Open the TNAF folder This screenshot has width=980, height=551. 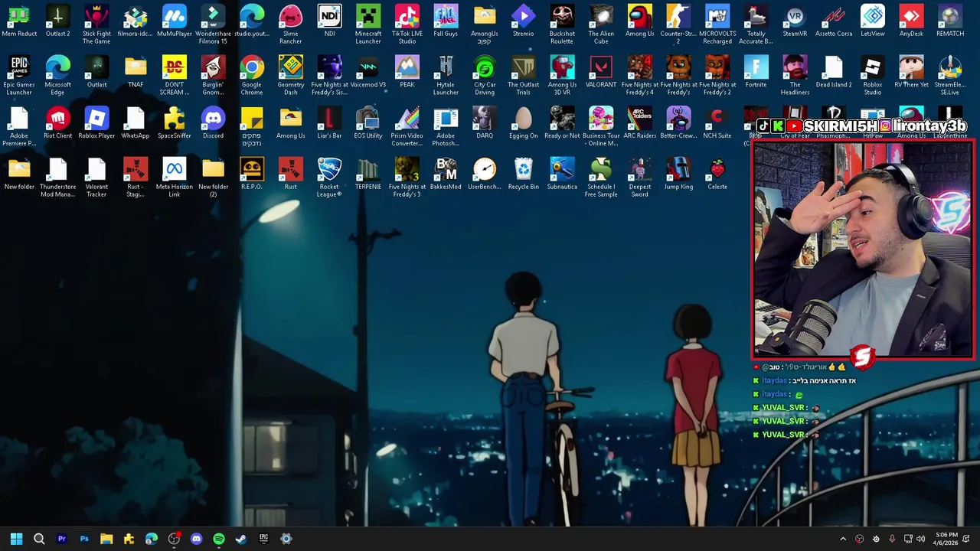(136, 73)
